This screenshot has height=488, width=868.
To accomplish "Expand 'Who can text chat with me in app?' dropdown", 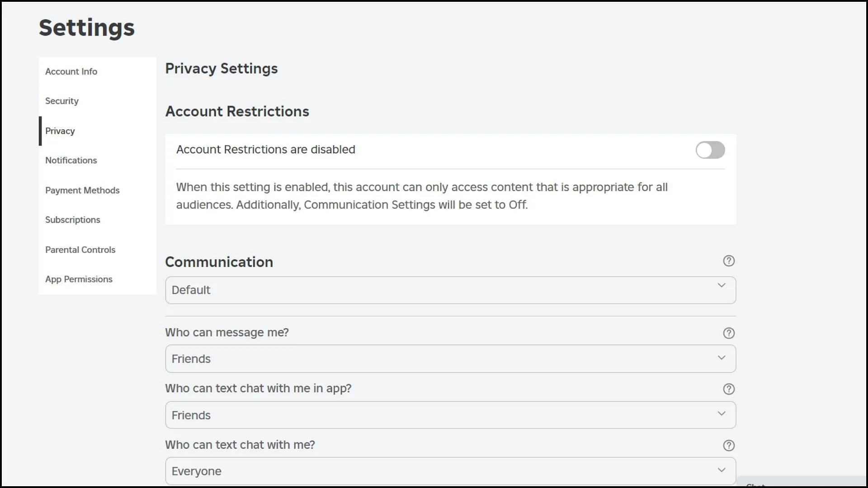I will pos(450,415).
